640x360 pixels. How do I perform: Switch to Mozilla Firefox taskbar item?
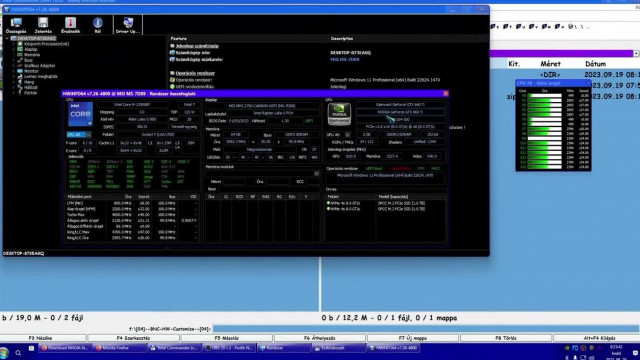[120, 348]
